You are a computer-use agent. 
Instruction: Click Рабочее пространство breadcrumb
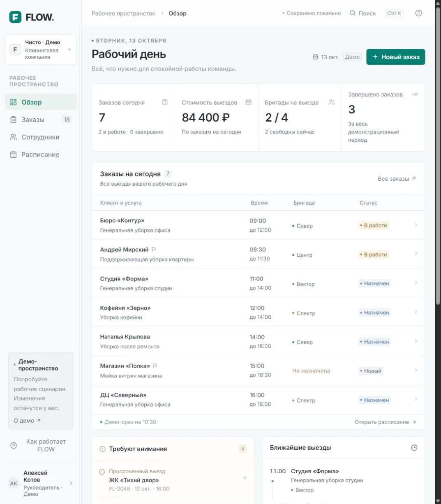123,14
